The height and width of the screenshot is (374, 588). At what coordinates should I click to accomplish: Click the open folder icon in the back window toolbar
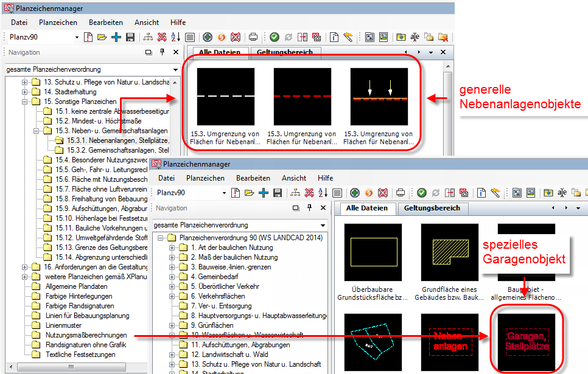click(102, 37)
